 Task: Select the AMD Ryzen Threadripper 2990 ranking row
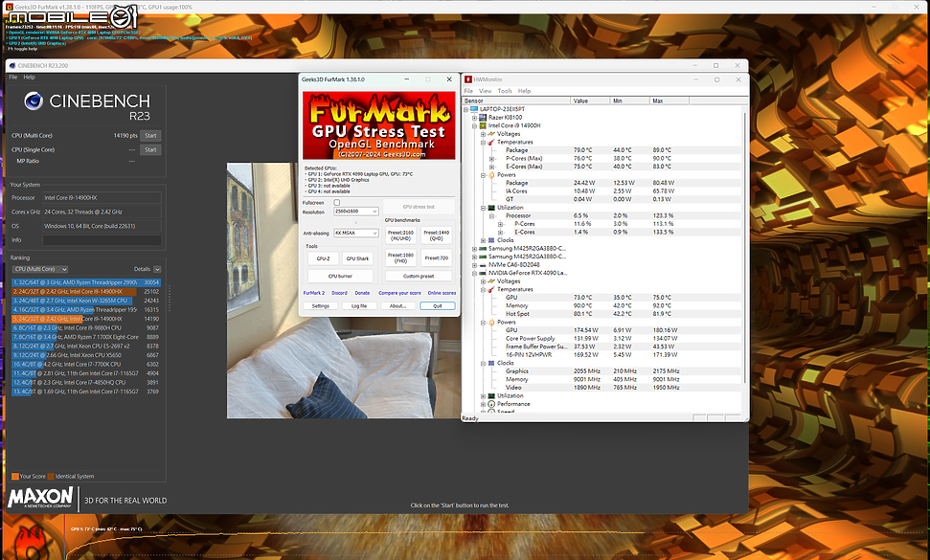[x=86, y=282]
